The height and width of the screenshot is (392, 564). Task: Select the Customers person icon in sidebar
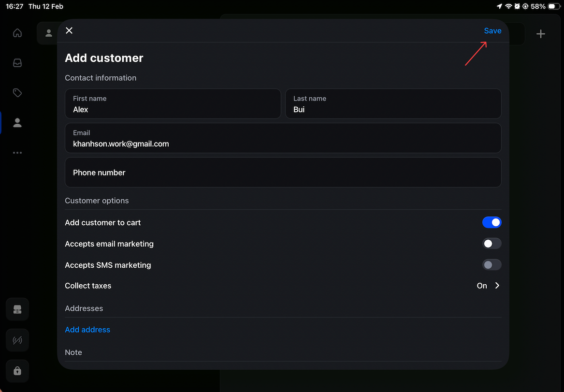tap(17, 123)
